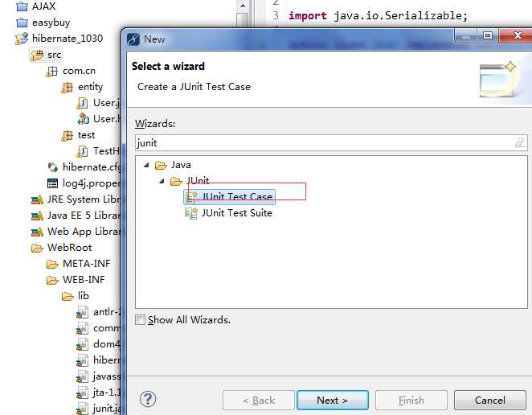Select the WEB-INF folder label
This screenshot has width=532, height=415.
[84, 280]
